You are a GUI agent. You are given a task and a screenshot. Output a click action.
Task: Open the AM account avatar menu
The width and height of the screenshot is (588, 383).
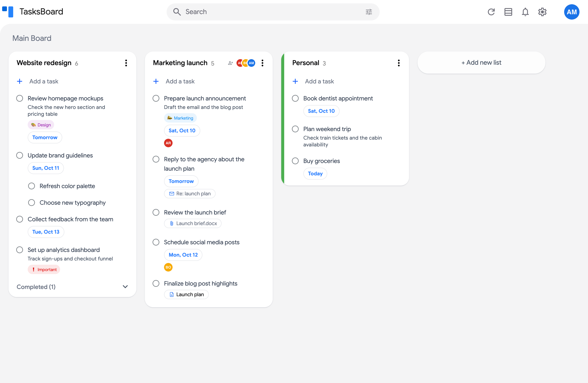[x=571, y=12]
